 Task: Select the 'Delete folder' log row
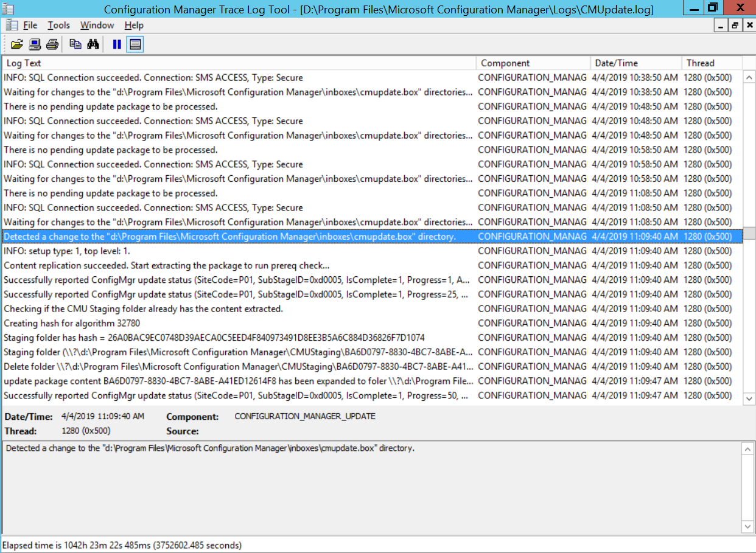373,366
